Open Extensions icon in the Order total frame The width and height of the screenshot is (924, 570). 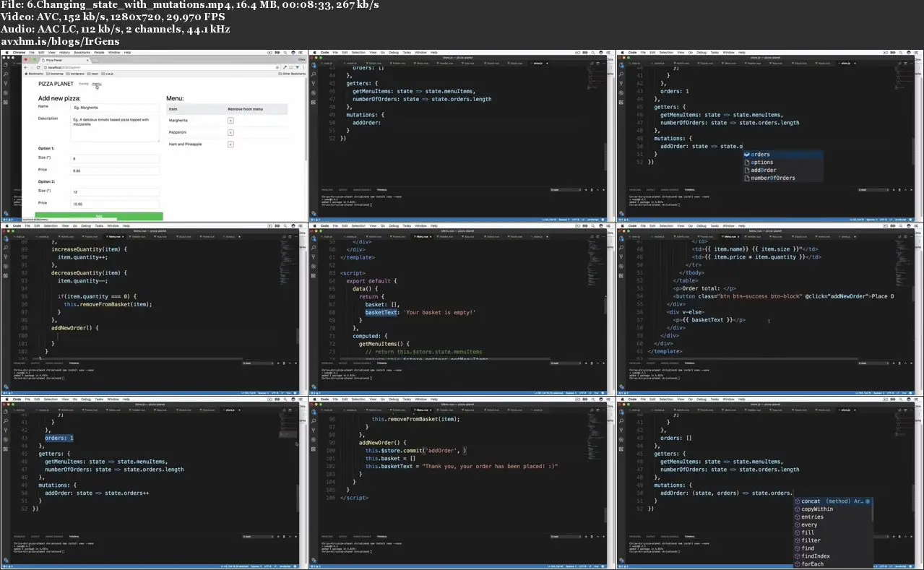(621, 276)
